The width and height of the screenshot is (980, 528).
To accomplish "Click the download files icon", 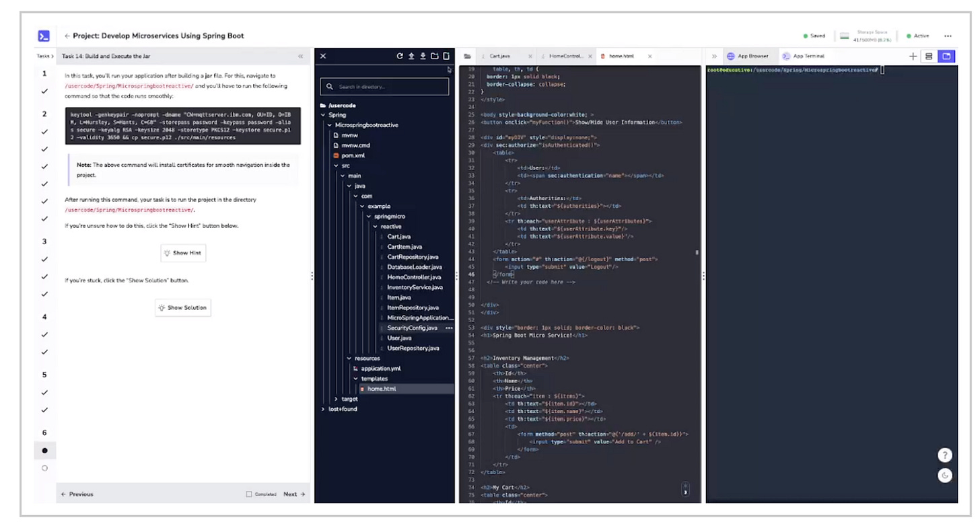I will pyautogui.click(x=423, y=56).
